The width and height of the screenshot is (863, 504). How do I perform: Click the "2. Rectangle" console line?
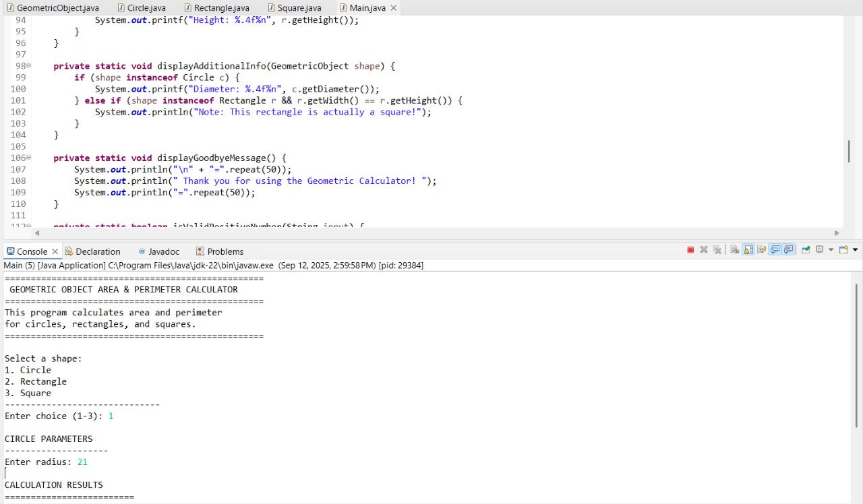[x=36, y=381]
